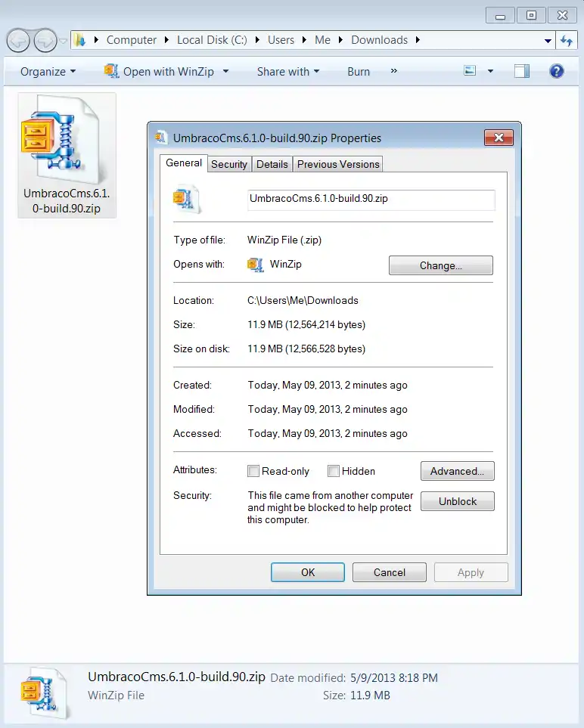
Task: Click the WinZip icon in the details pane
Action: [45, 695]
